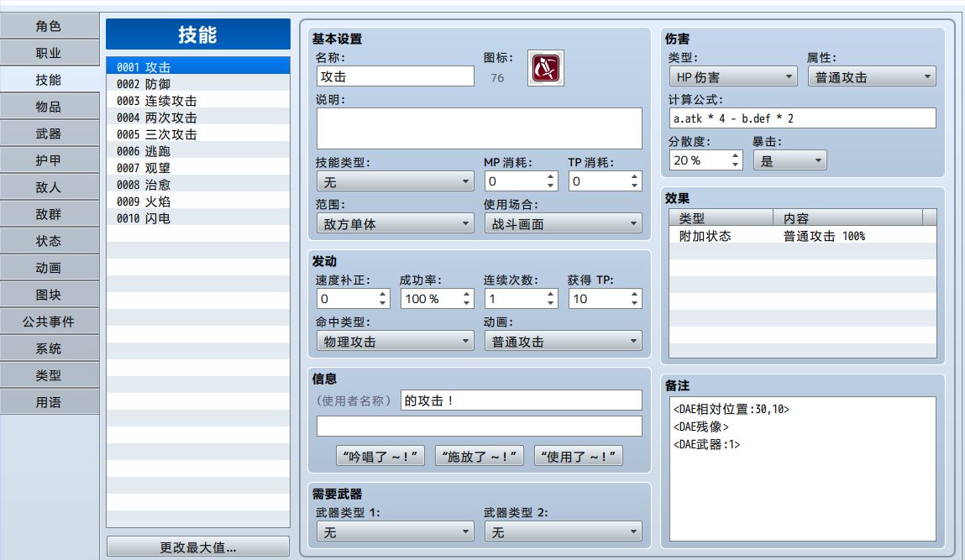The width and height of the screenshot is (965, 560).
Task: Go to the 状态 tab
Action: 50,241
